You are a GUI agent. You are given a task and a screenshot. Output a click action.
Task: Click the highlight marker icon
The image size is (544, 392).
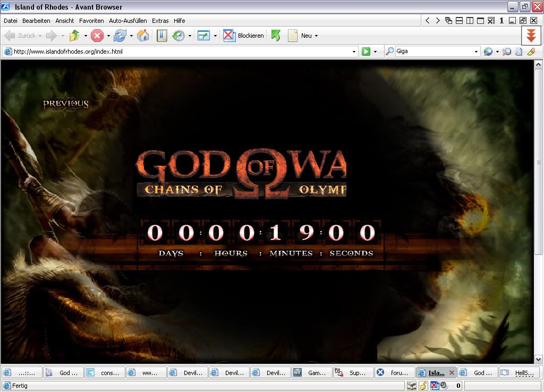tap(531, 52)
